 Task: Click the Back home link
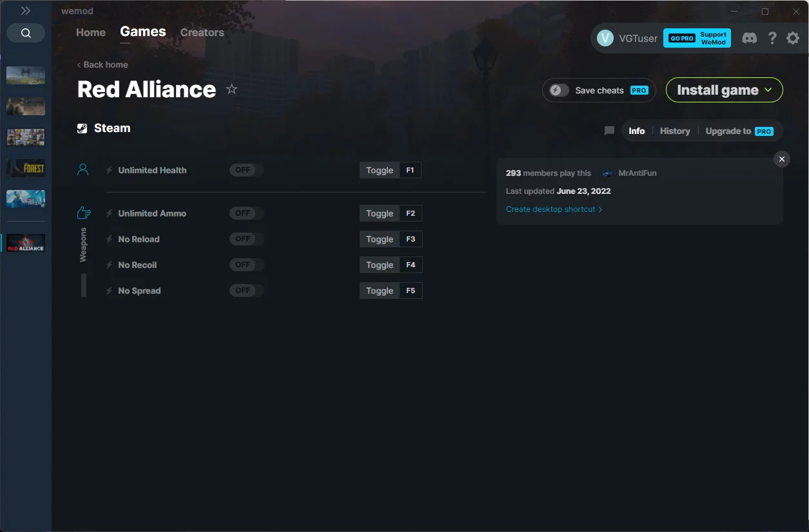(102, 64)
